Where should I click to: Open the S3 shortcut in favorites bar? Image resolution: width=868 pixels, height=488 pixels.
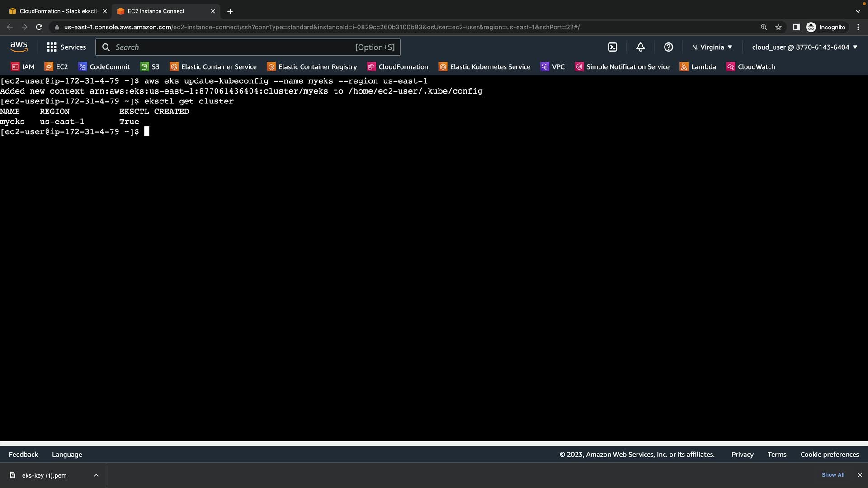(150, 67)
